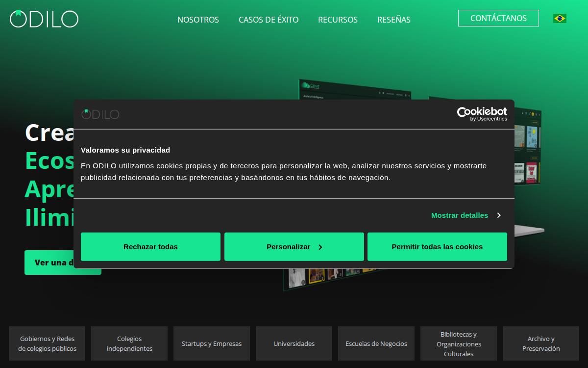Reject all cookies with Rechazar todas
Viewport: 588px width, 368px height.
[150, 247]
